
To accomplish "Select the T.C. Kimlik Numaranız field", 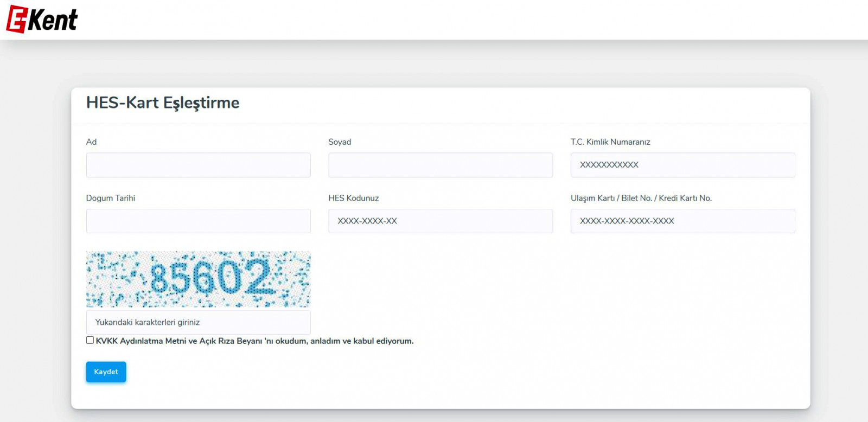I will pos(682,165).
